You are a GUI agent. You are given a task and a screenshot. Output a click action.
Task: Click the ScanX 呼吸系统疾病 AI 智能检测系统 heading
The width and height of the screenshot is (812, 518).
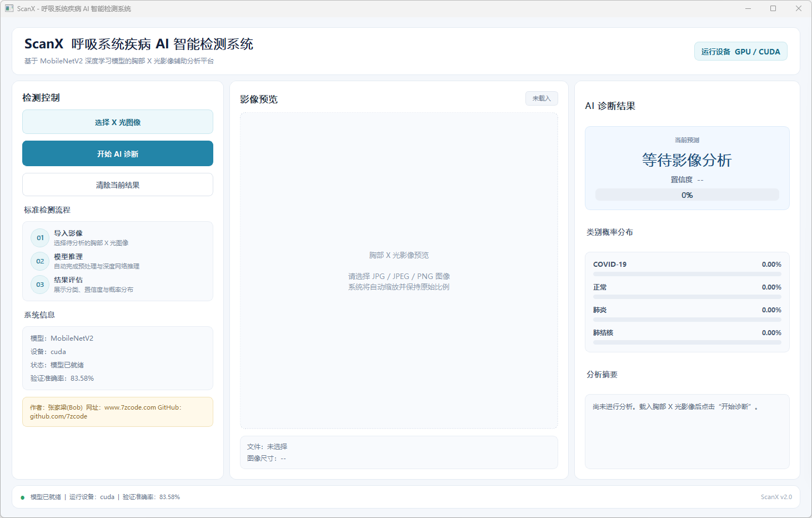[139, 44]
